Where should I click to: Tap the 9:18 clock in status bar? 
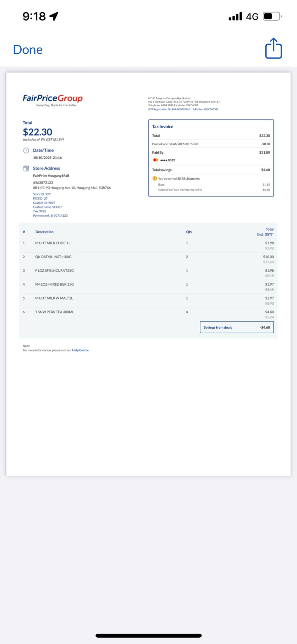(x=34, y=16)
